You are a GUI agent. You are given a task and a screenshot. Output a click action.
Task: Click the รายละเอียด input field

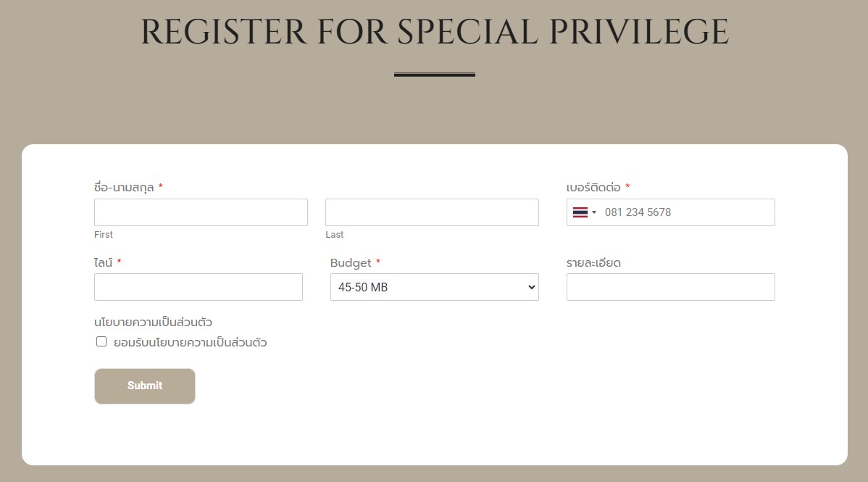click(671, 287)
